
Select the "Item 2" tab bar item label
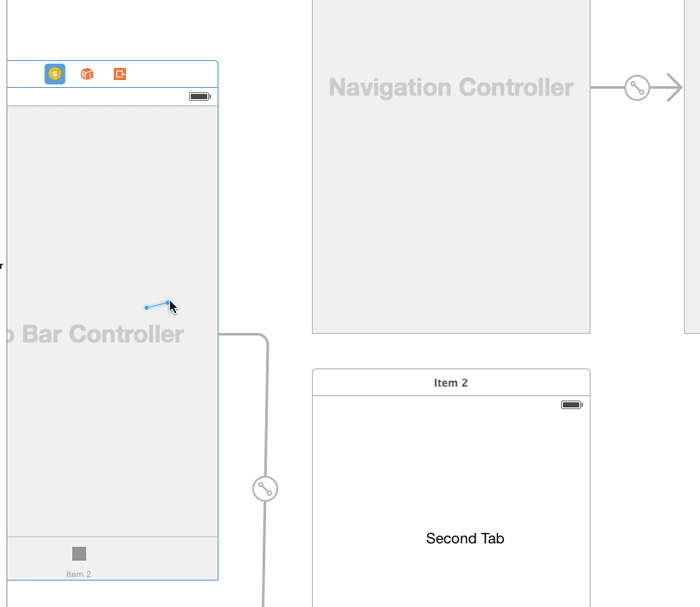click(x=79, y=574)
